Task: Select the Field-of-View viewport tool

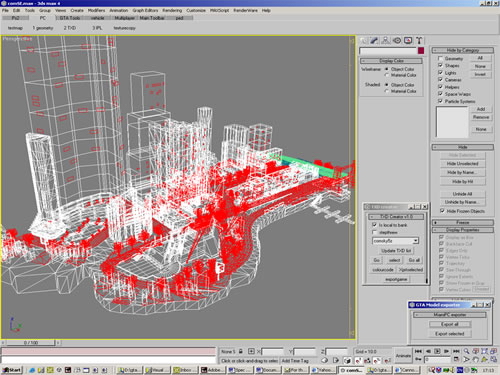Action: tap(467, 360)
